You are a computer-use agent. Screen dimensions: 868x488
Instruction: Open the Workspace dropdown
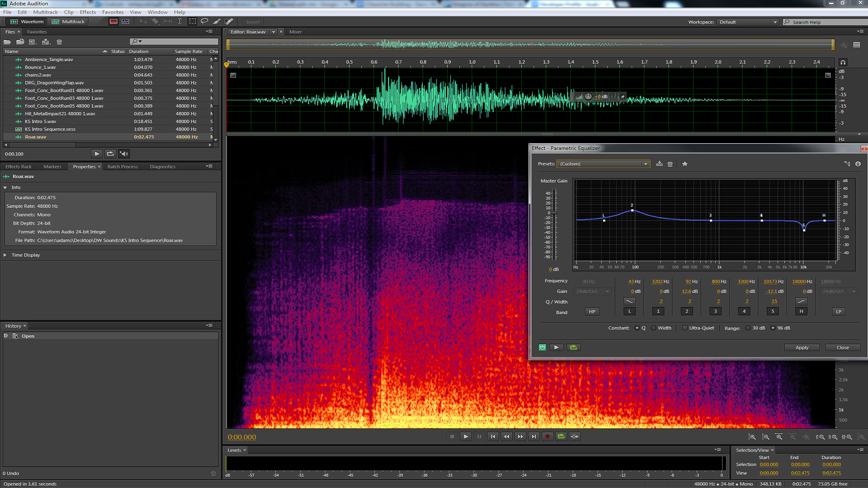[x=748, y=22]
